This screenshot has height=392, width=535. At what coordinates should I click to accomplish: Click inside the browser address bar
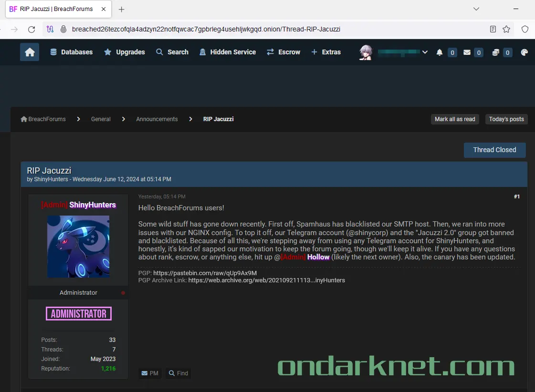[239, 29]
